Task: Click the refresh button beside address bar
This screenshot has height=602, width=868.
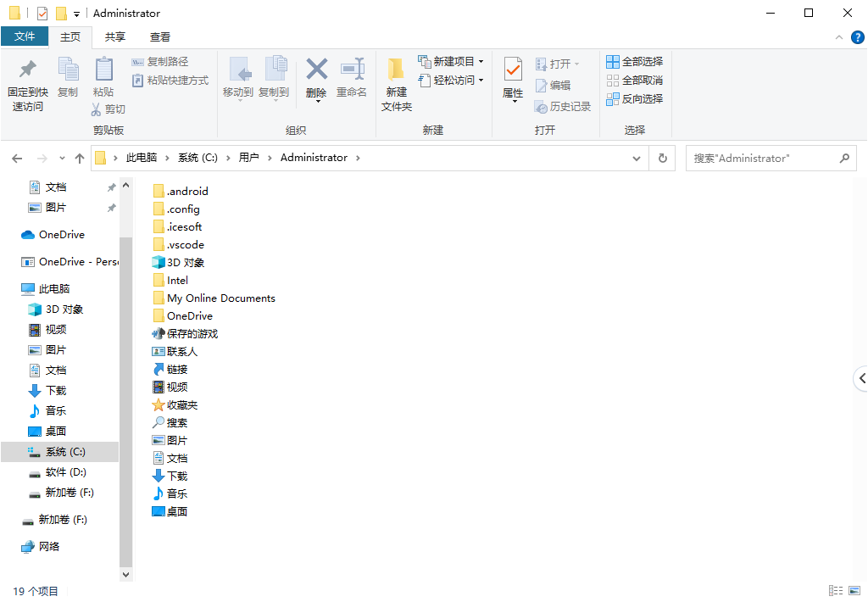Action: (x=662, y=158)
